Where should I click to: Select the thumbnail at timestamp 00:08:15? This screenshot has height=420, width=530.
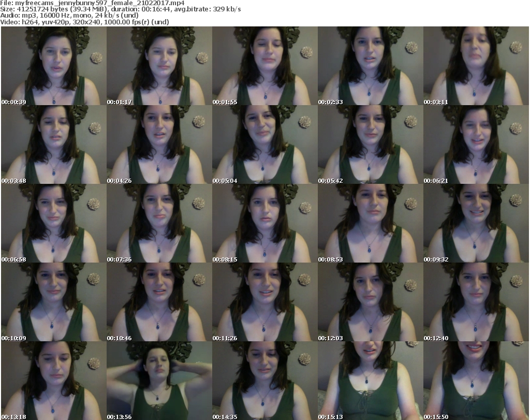(x=264, y=223)
